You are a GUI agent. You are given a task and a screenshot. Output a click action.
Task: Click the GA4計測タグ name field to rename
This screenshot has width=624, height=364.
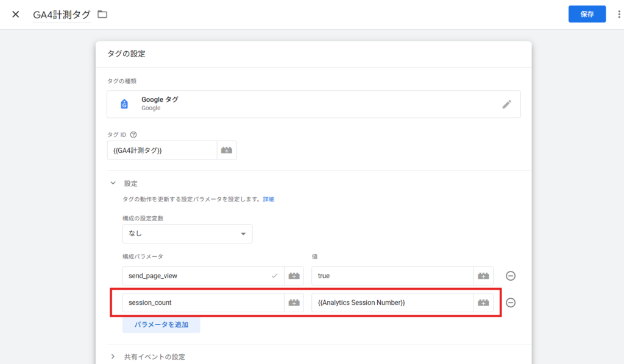click(x=62, y=13)
